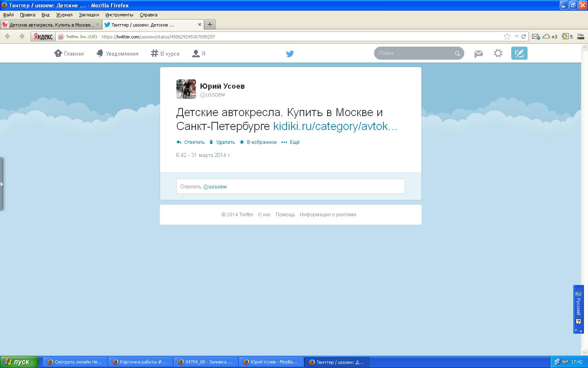The height and width of the screenshot is (368, 588).
Task: Open the language bar options arrow
Action: point(576,330)
